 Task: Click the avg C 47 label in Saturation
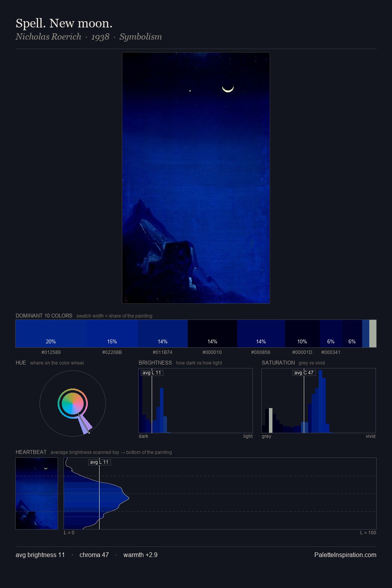click(304, 373)
